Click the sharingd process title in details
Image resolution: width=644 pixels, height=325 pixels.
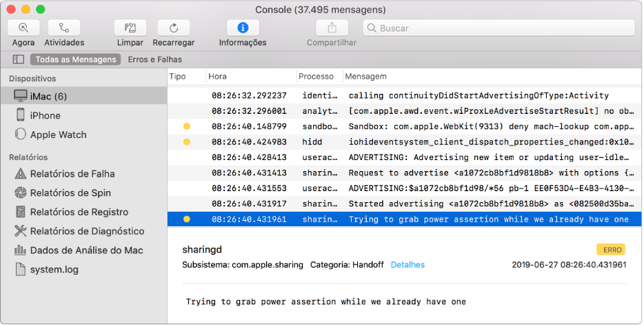pos(202,250)
